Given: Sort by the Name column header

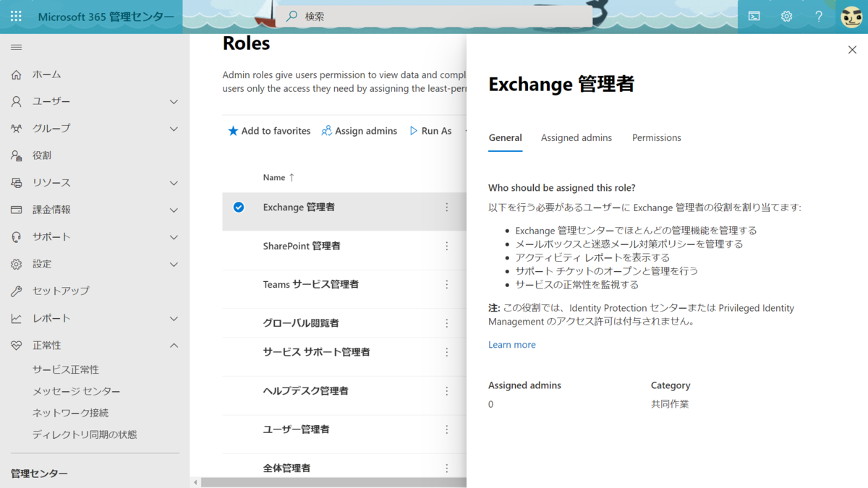Looking at the screenshot, I should (x=278, y=177).
